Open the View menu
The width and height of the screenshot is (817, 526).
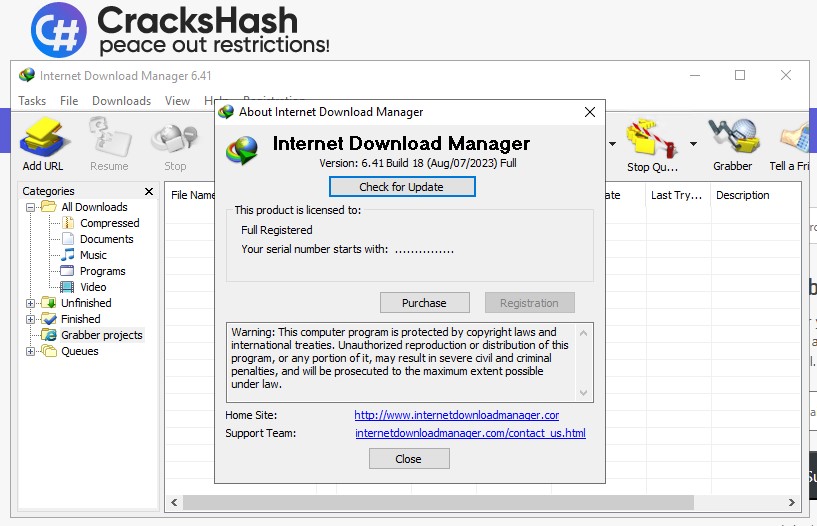pyautogui.click(x=177, y=101)
